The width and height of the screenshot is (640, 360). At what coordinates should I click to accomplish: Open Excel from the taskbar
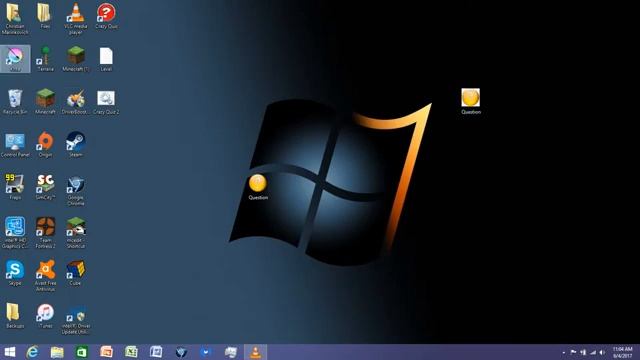(x=131, y=352)
